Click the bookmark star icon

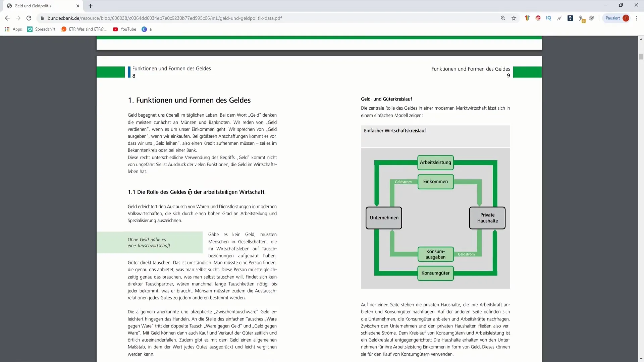tap(514, 18)
